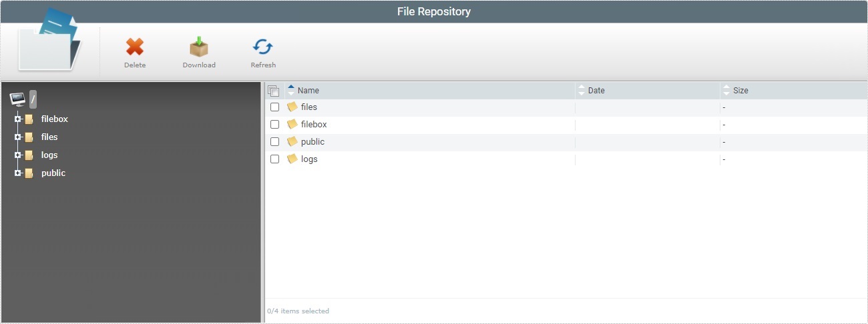Select files label in the tree
This screenshot has height=324, width=868.
click(49, 137)
